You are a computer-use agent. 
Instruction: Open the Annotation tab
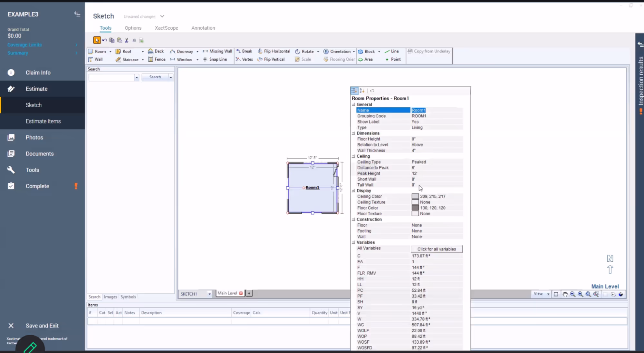203,28
